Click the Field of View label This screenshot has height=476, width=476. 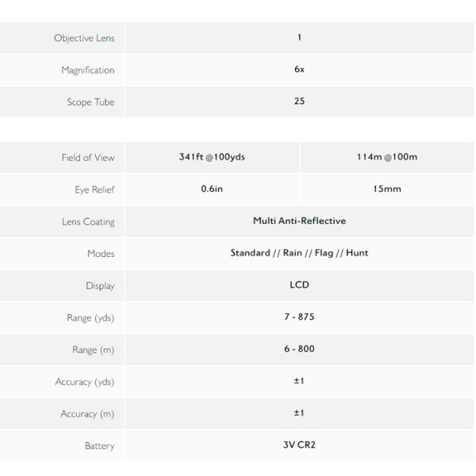pos(88,158)
